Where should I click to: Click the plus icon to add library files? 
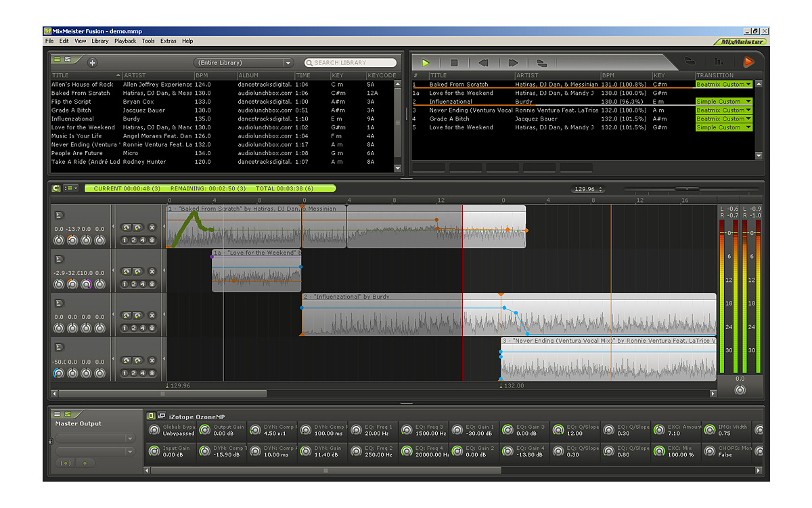tap(93, 63)
